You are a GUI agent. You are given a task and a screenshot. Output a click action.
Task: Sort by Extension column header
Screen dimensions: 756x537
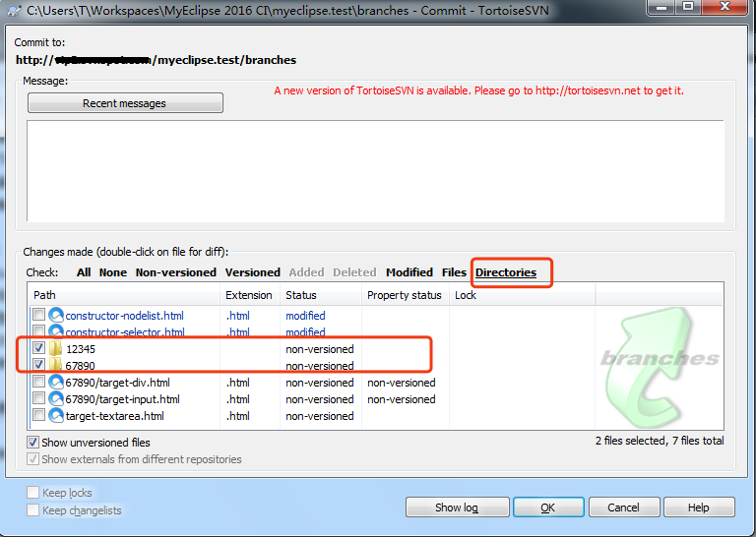(x=250, y=295)
